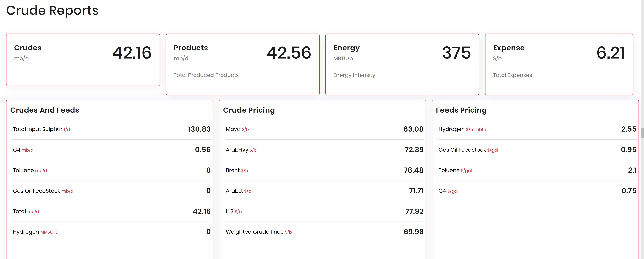The image size is (644, 259).
Task: Click the Energy Intensity caption
Action: [x=354, y=75]
